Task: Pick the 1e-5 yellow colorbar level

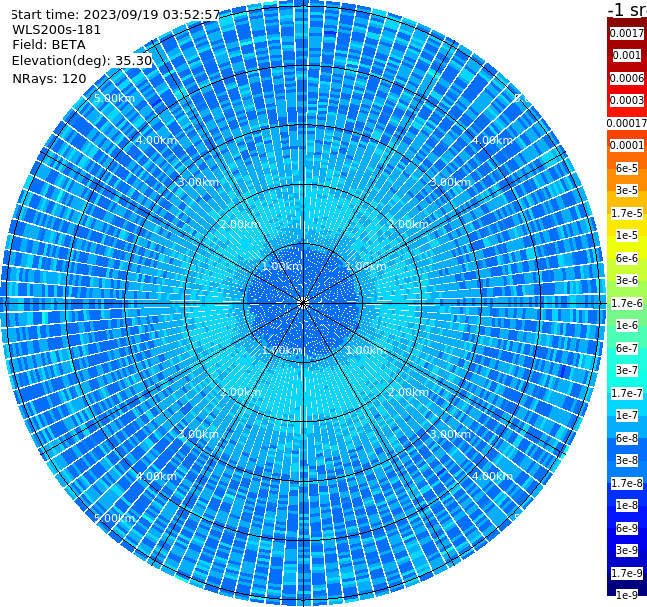Action: pyautogui.click(x=627, y=235)
